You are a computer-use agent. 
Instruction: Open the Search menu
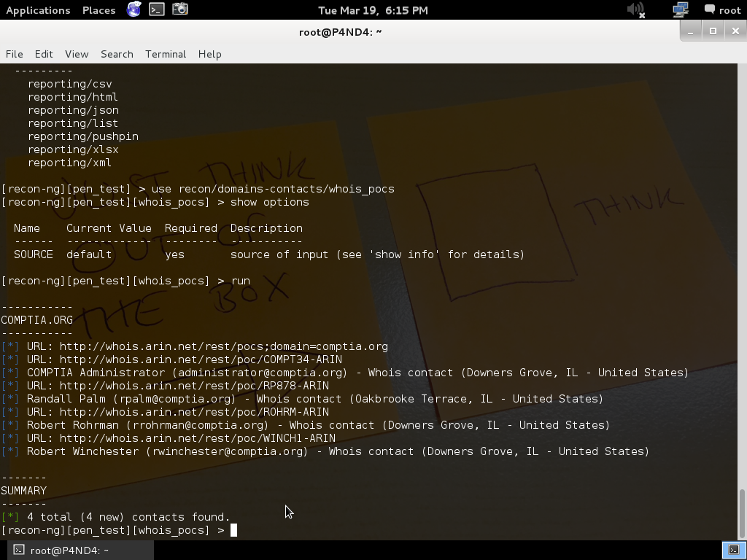tap(117, 54)
